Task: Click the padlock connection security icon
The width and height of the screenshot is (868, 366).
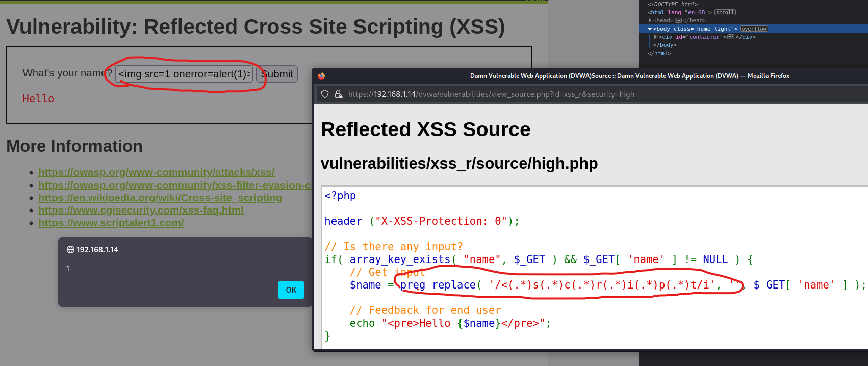Action: click(338, 94)
